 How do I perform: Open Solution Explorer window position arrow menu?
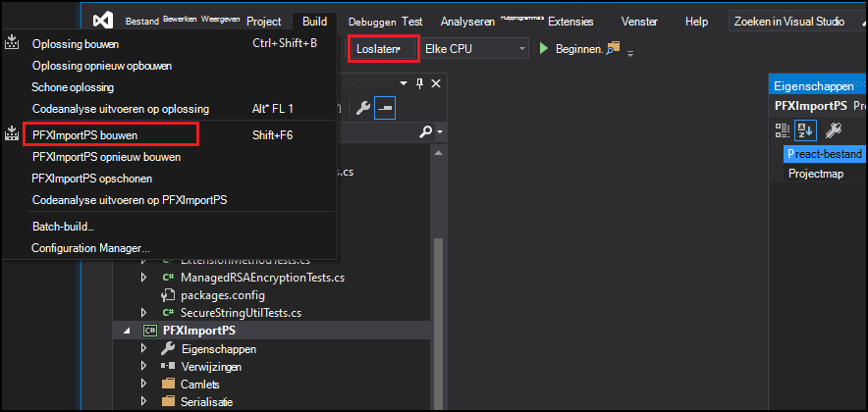point(405,83)
